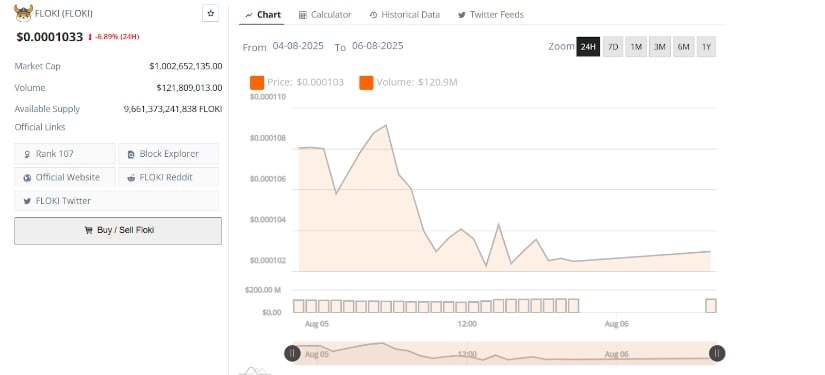
Task: Click the To date field 06-08-2025
Action: pyautogui.click(x=378, y=46)
